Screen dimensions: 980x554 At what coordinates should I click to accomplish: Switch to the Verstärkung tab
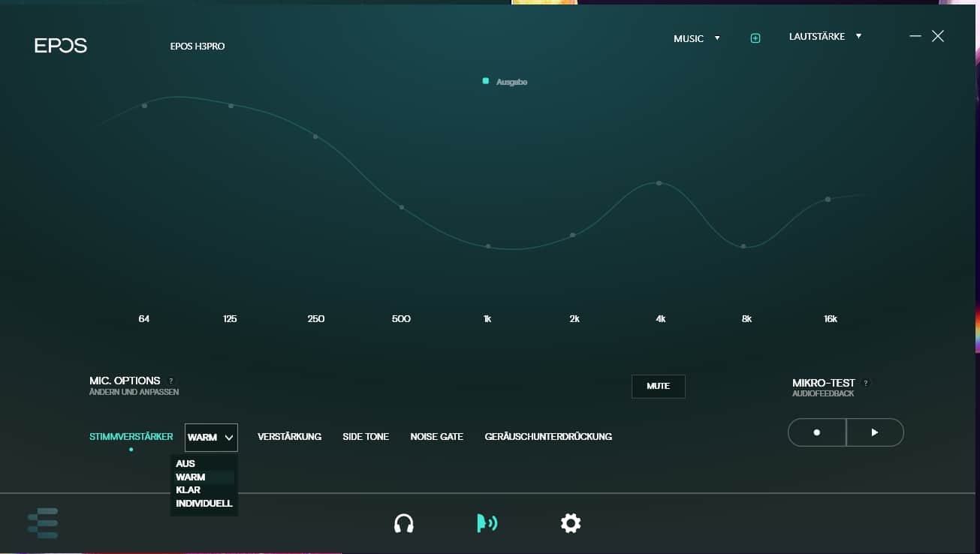click(289, 437)
